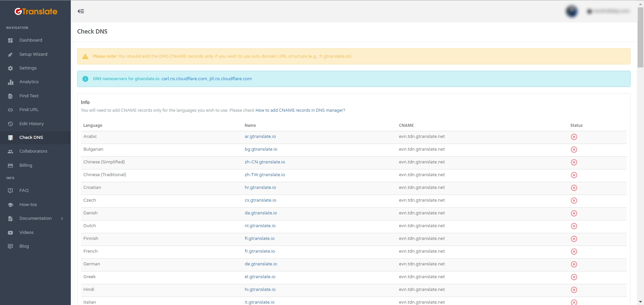Open Analytics using the bar chart icon
Image resolution: width=644 pixels, height=305 pixels.
(x=10, y=82)
